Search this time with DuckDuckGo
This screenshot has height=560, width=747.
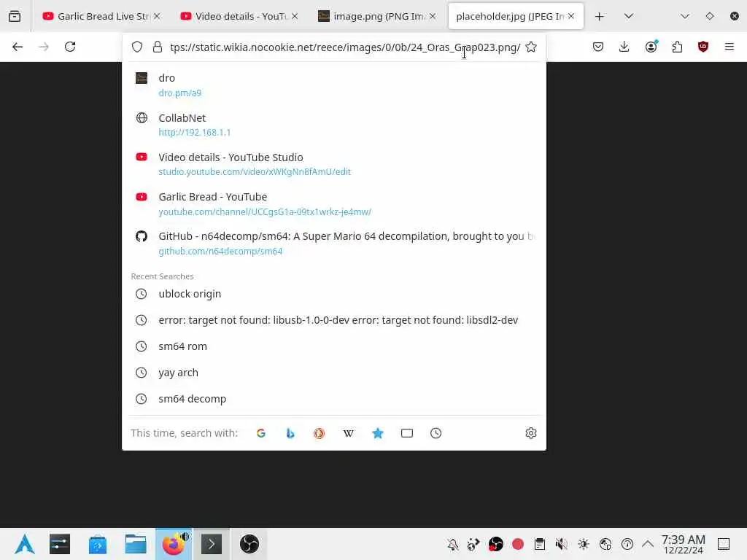click(x=320, y=433)
